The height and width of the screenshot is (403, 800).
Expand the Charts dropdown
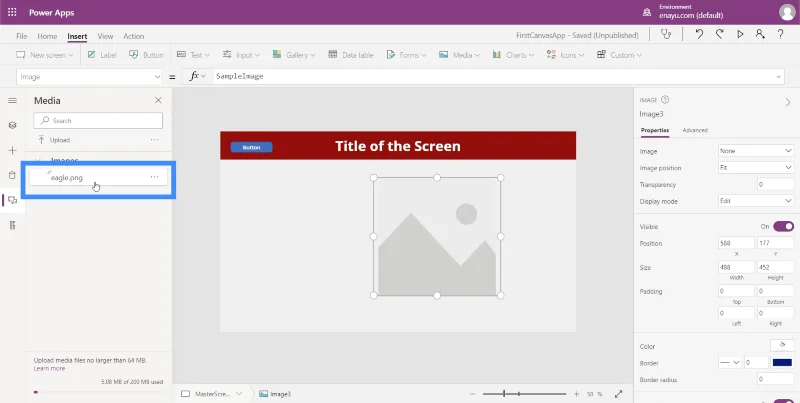pos(513,55)
